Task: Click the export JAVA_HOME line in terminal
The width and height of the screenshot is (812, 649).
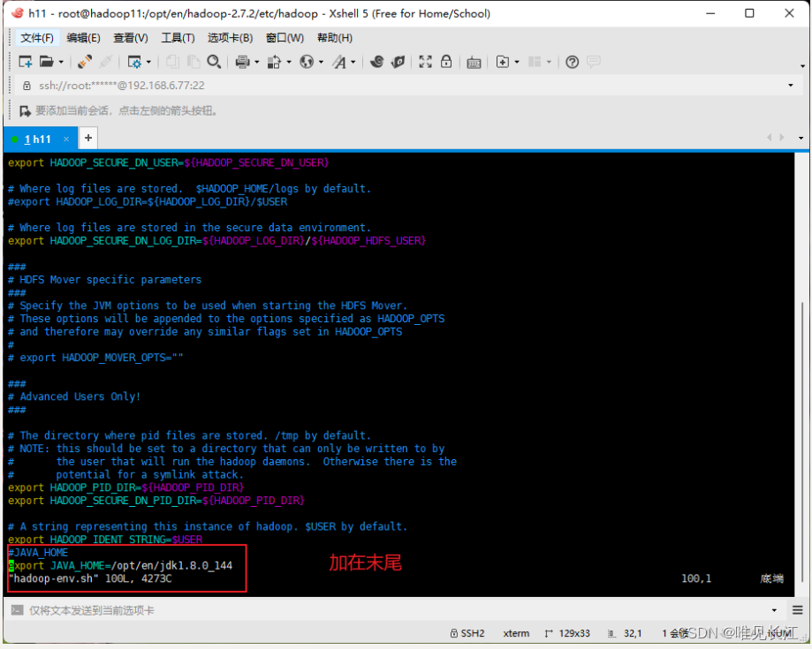Action: point(120,565)
